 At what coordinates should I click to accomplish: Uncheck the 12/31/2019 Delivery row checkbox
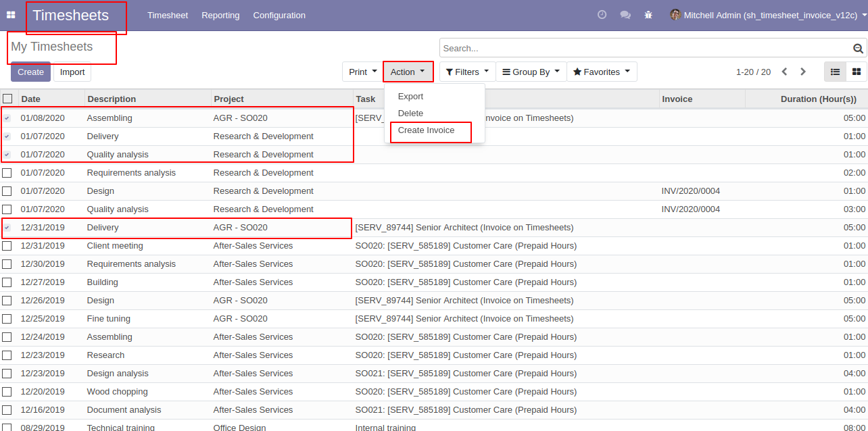pos(7,228)
